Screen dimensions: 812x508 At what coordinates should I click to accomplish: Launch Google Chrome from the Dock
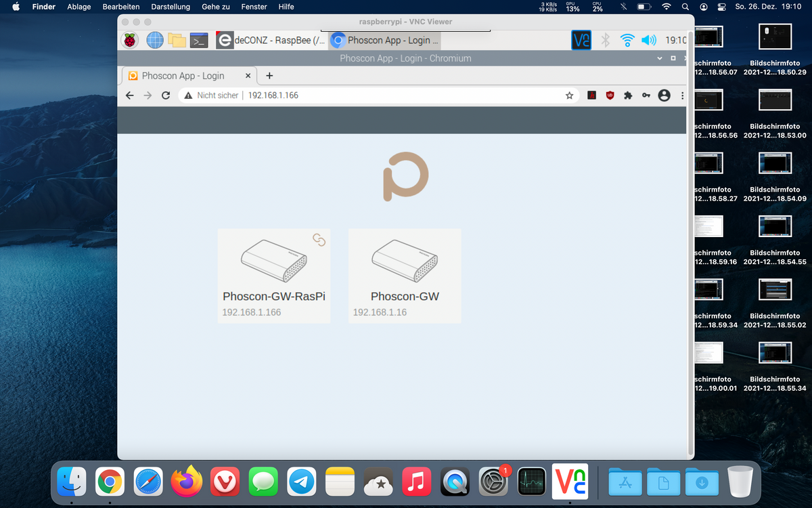click(110, 482)
